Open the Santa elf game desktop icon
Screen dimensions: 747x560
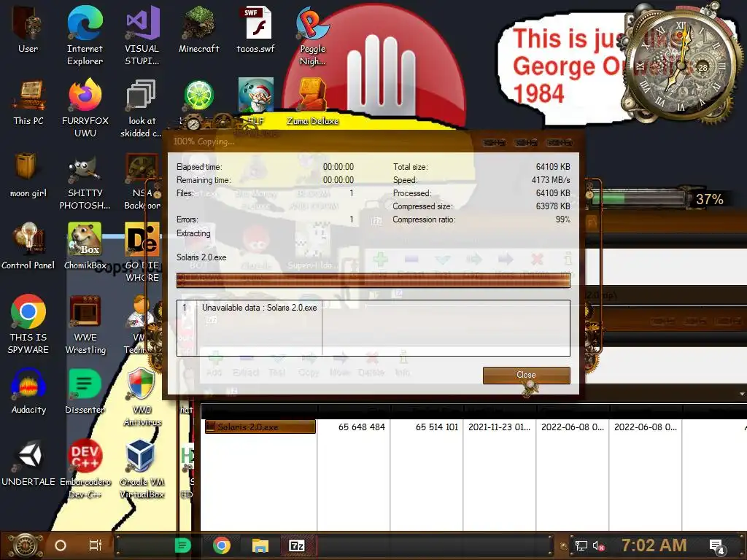click(x=256, y=96)
